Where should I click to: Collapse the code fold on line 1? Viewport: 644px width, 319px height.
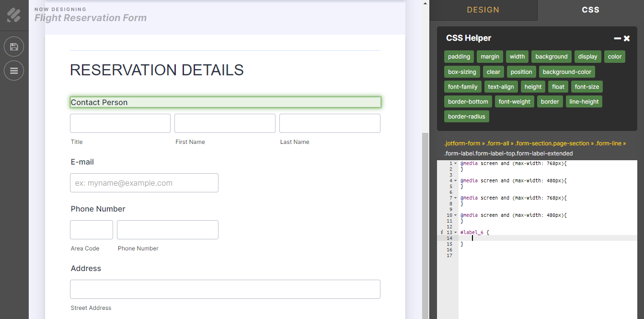456,164
